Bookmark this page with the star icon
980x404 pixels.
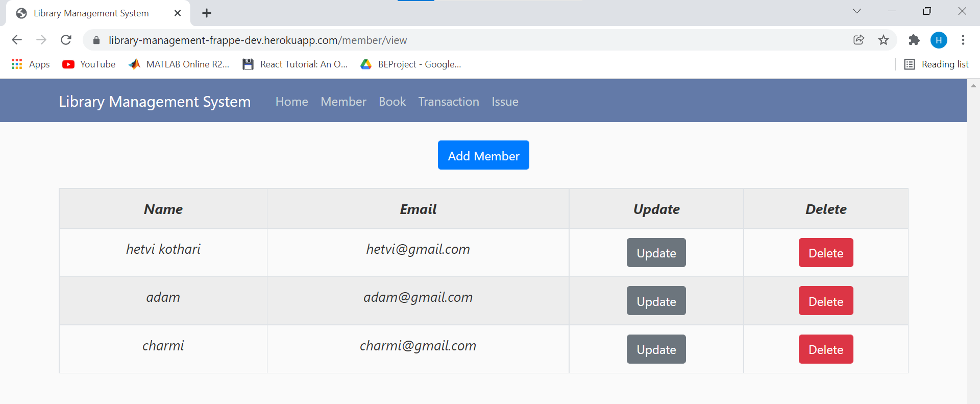(884, 40)
